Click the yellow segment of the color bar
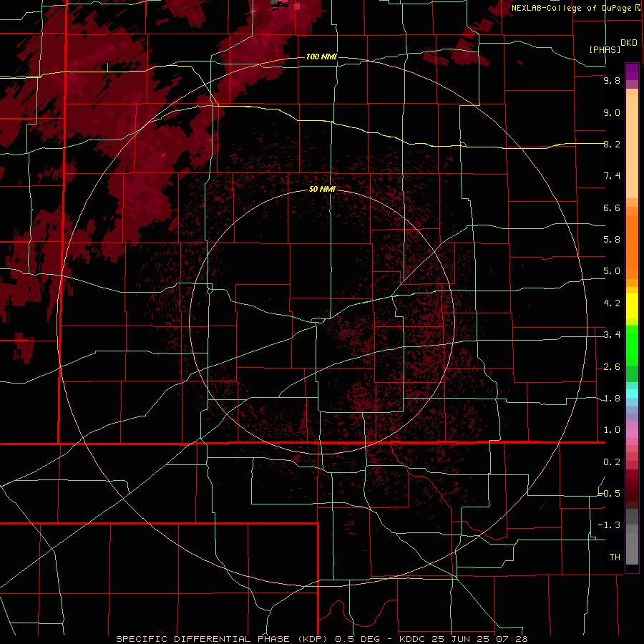 coord(632,306)
